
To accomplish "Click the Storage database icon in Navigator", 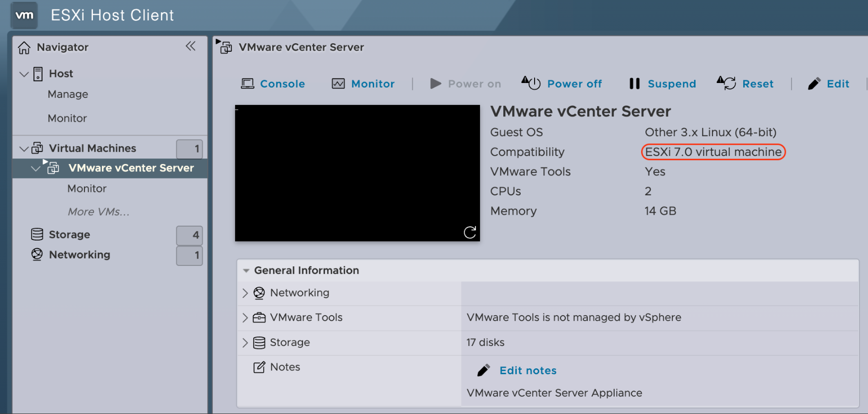I will tap(37, 234).
